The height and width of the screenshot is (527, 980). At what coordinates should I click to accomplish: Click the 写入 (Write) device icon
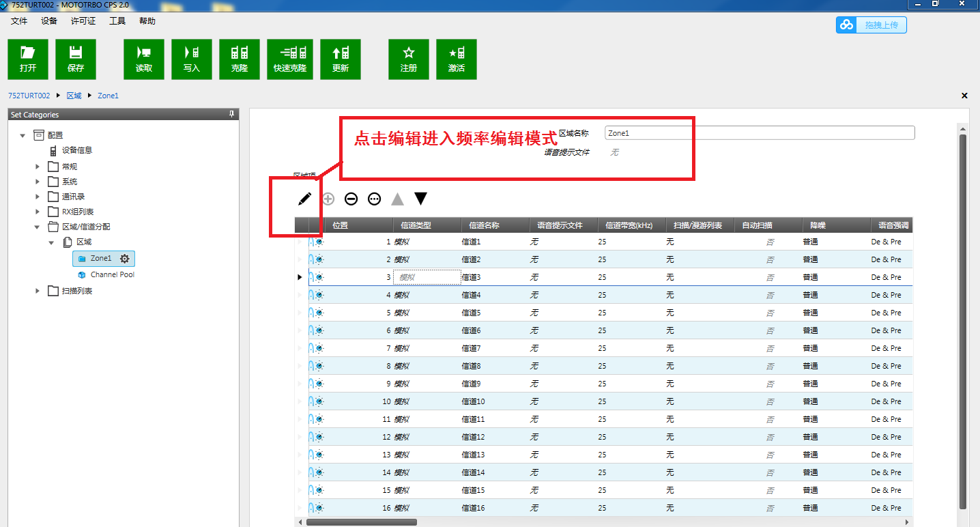[x=192, y=59]
